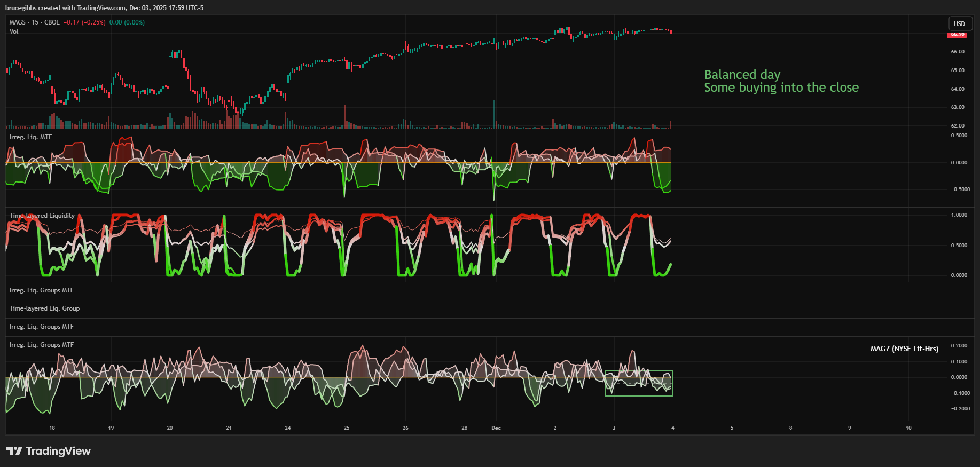Select the MAGS · 15 · CBOE symbol title

pyautogui.click(x=34, y=22)
